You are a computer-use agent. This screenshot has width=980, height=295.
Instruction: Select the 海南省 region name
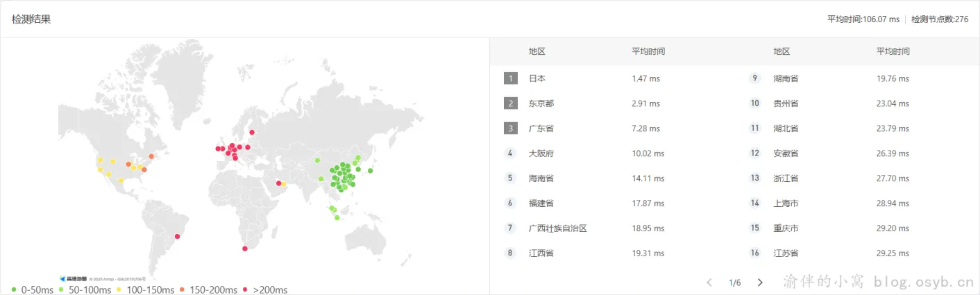coord(541,178)
